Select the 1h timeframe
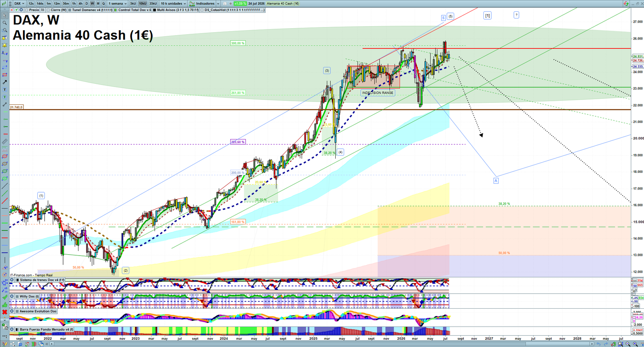 coord(74,3)
